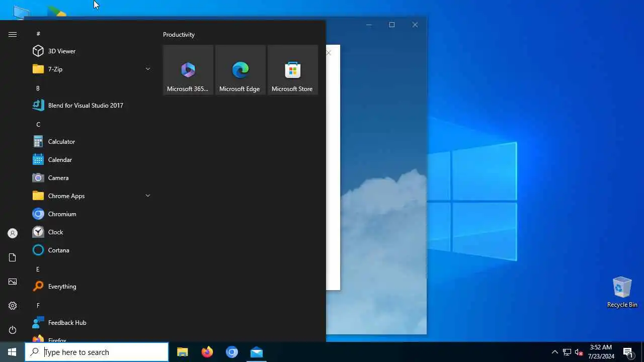This screenshot has height=362, width=644.
Task: Open File Explorer from taskbar
Action: [183, 352]
